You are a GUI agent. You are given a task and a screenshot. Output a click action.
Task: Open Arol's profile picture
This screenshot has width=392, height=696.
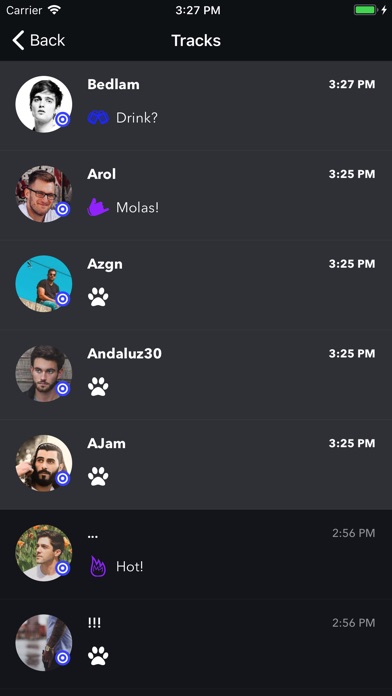[x=44, y=194]
